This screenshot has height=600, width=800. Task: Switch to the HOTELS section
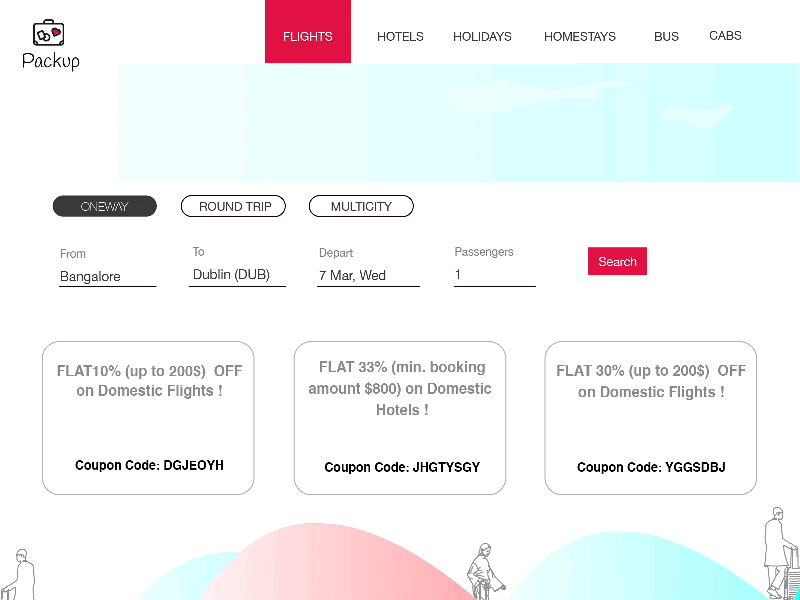click(400, 37)
